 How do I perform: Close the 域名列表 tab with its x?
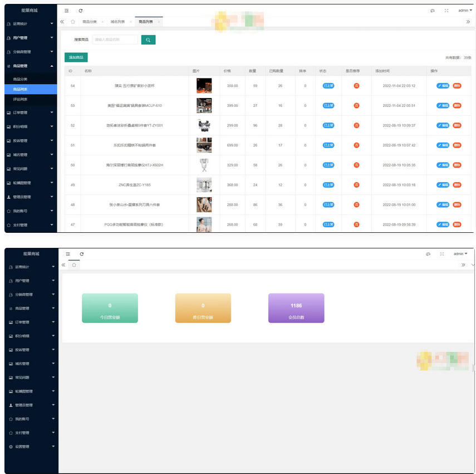pos(130,22)
